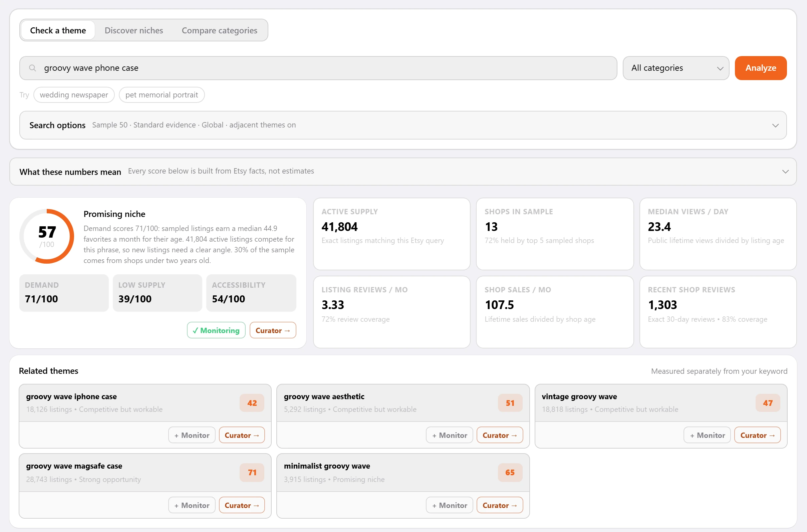Click the search magnifier icon
Viewport: 807px width, 532px height.
[x=33, y=68]
